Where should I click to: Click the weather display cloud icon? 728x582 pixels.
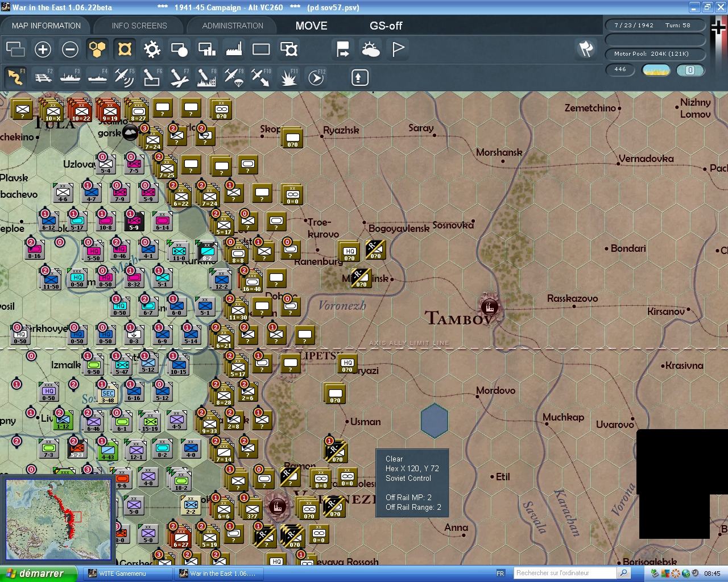(x=371, y=49)
